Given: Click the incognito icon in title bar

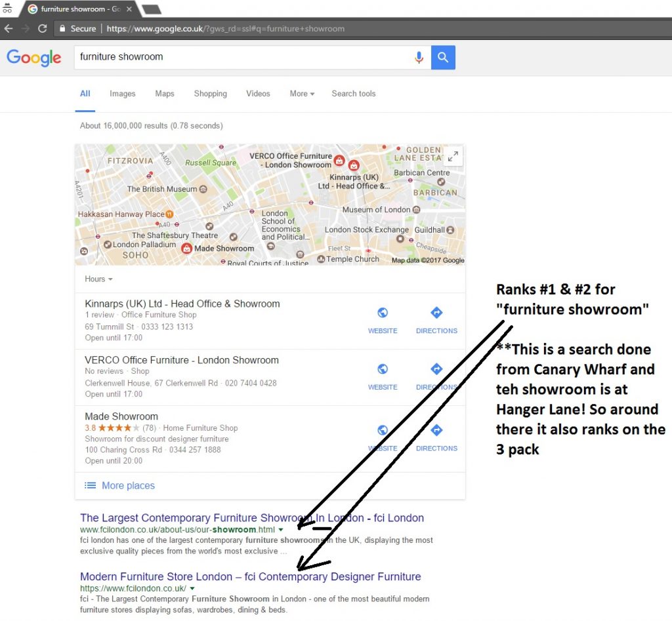Looking at the screenshot, I should tap(7, 8).
